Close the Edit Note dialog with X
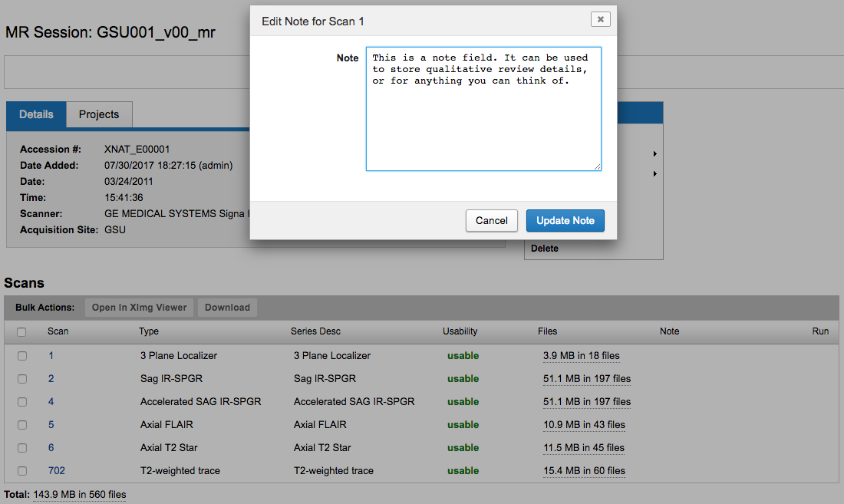This screenshot has width=844, height=504. [600, 19]
